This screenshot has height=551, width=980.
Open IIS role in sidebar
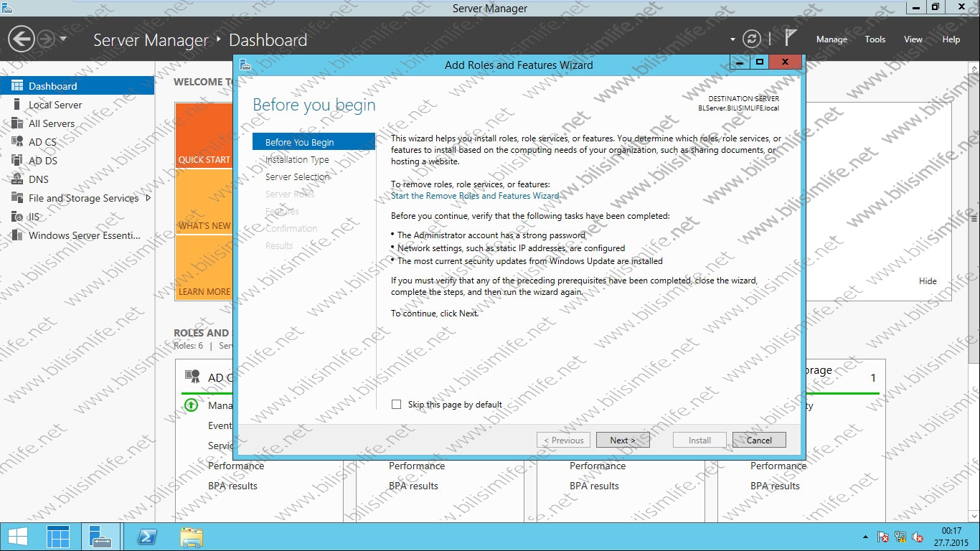pos(77,216)
